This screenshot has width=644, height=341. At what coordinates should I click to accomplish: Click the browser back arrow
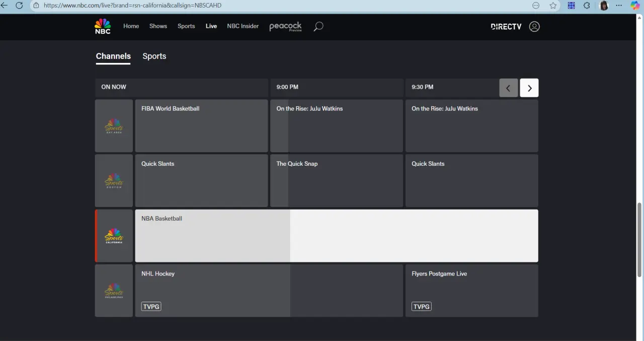pos(4,6)
